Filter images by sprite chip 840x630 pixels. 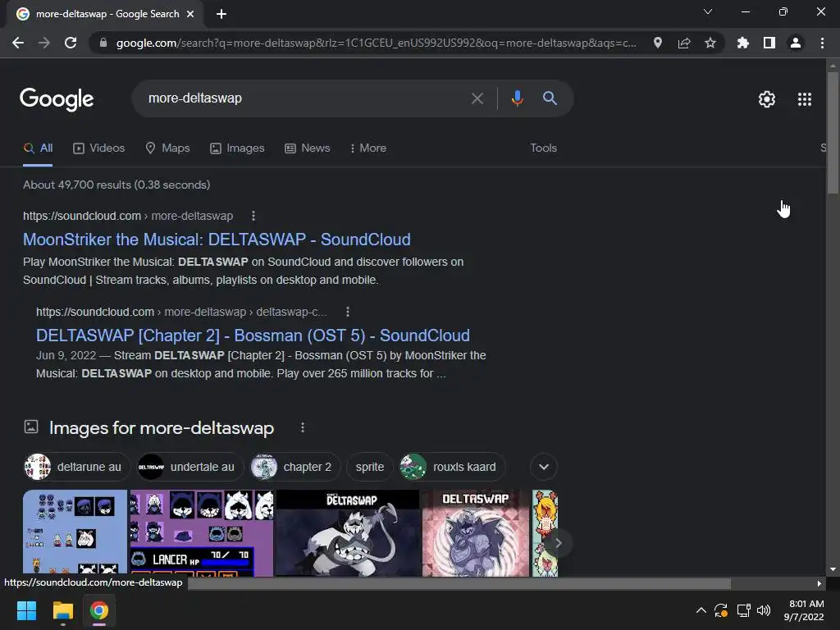pyautogui.click(x=370, y=467)
